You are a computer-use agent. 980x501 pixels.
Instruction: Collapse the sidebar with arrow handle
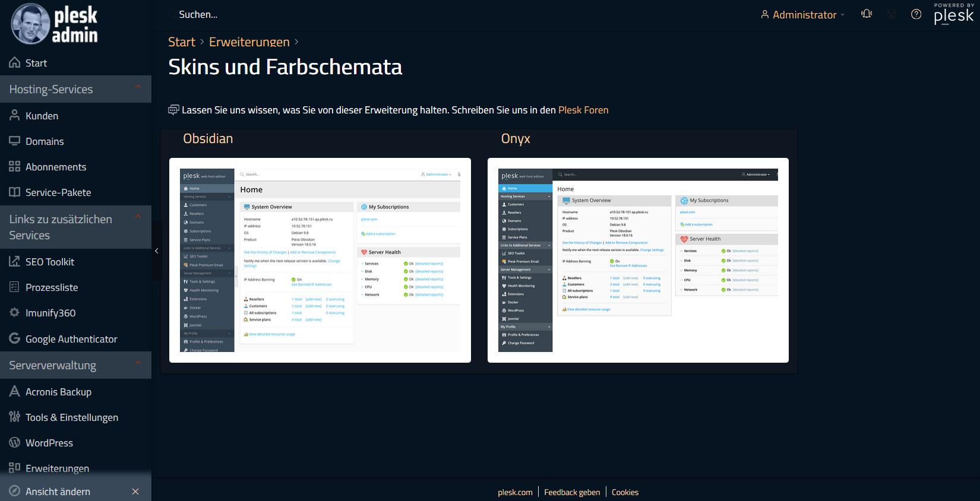[156, 251]
